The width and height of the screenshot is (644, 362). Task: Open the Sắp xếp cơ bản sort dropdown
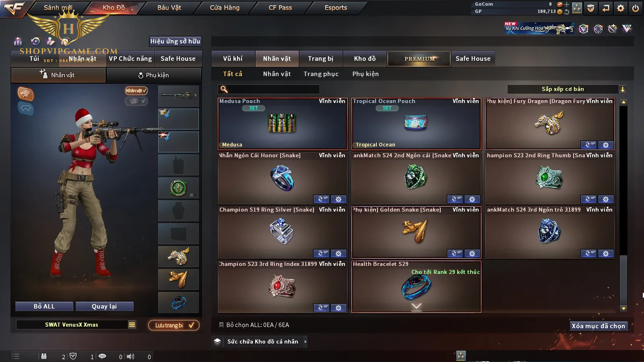click(x=567, y=89)
